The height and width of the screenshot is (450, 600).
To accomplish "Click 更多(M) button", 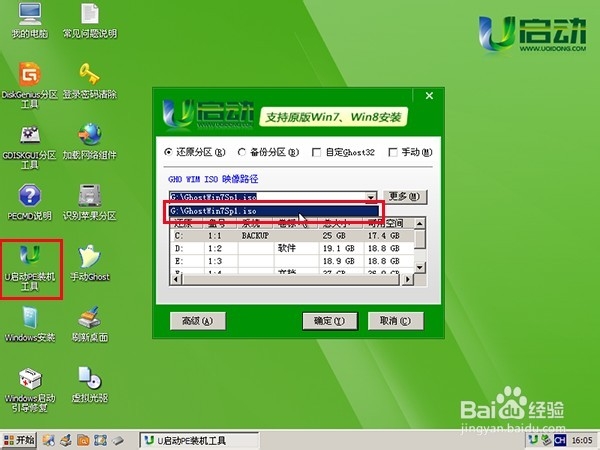I will point(405,197).
